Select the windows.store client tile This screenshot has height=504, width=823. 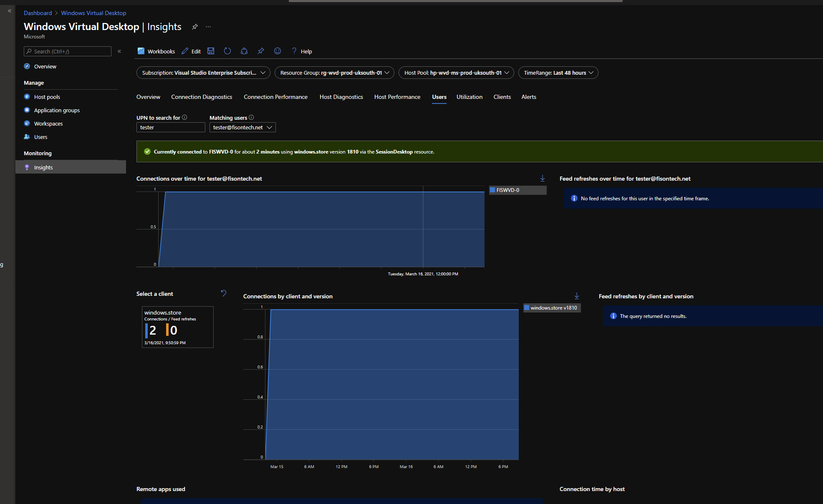tap(177, 327)
